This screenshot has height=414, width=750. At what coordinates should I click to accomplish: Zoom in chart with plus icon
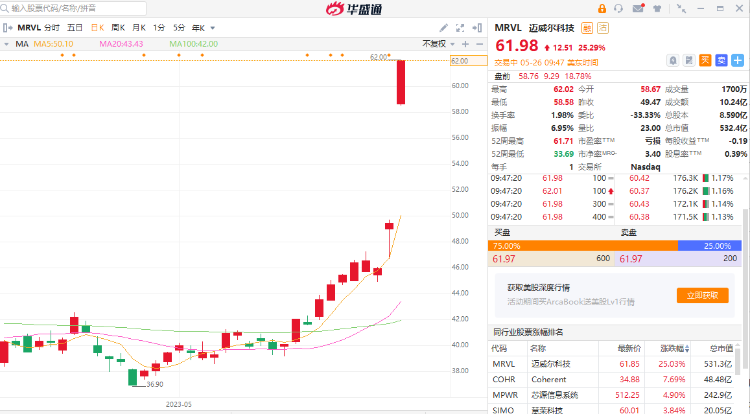(465, 44)
